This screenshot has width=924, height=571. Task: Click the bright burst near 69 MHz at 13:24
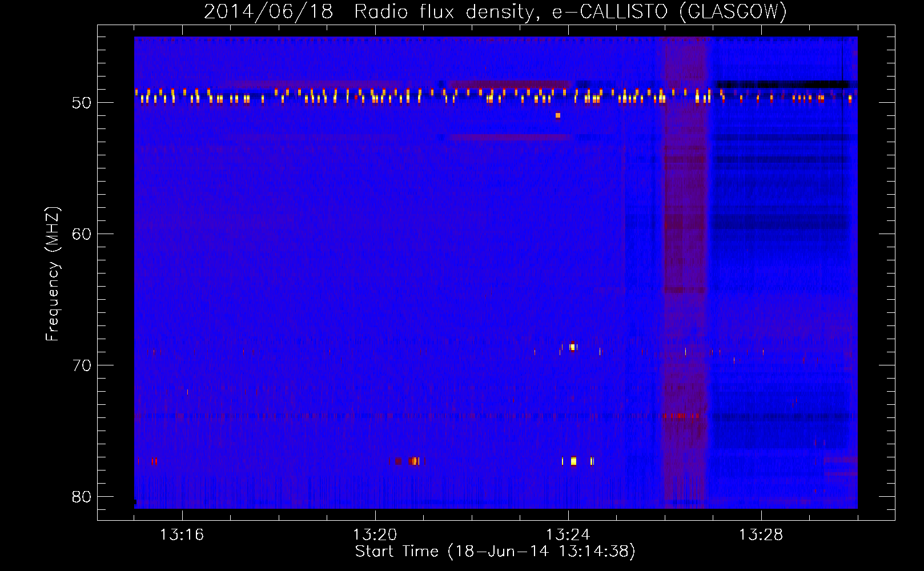point(573,347)
